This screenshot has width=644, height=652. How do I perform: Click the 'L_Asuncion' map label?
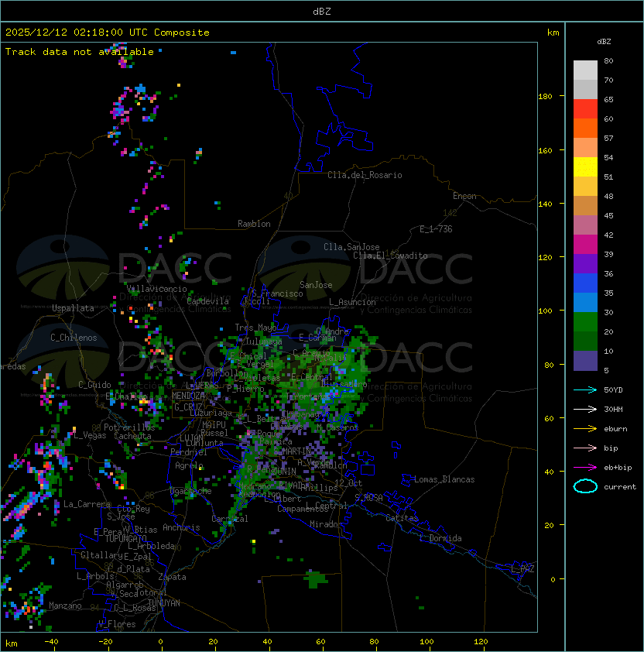pos(352,302)
